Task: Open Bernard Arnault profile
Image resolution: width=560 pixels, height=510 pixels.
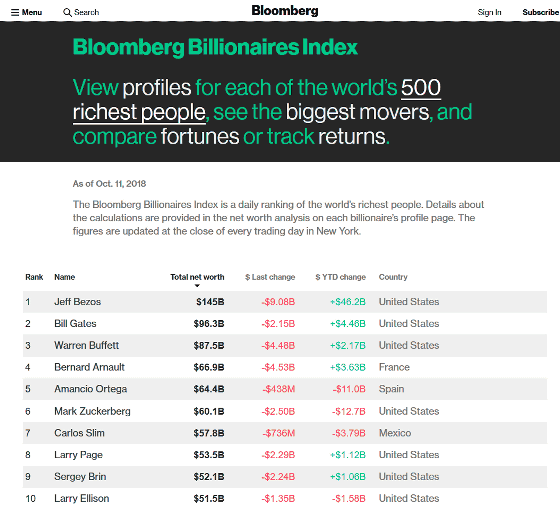Action: pyautogui.click(x=89, y=367)
